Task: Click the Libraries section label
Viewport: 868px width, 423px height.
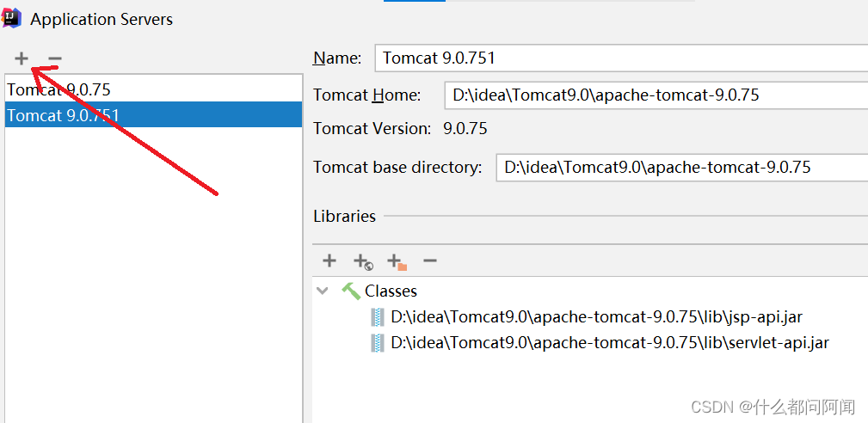Action: [x=344, y=216]
